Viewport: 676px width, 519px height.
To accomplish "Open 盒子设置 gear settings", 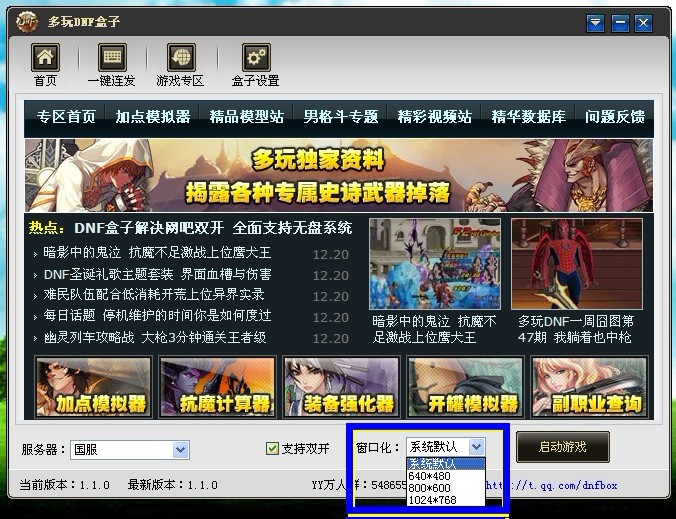I will pyautogui.click(x=255, y=58).
